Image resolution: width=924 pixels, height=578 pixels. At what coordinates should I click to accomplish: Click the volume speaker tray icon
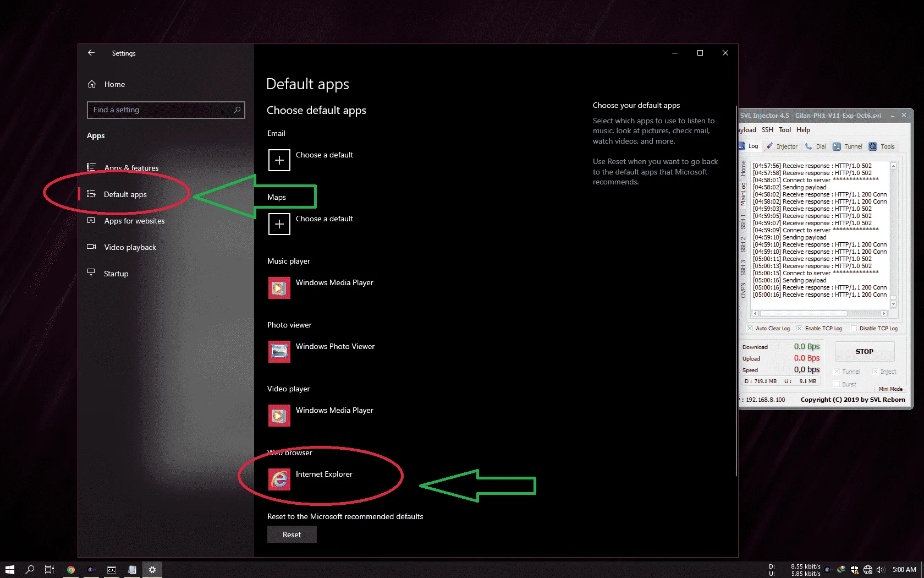(x=881, y=570)
